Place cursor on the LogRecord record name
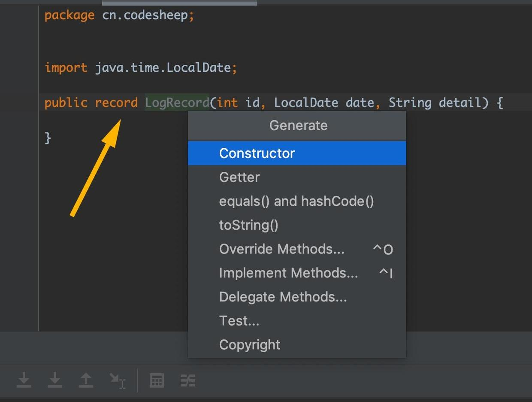Viewport: 532px width, 402px height. 177,103
